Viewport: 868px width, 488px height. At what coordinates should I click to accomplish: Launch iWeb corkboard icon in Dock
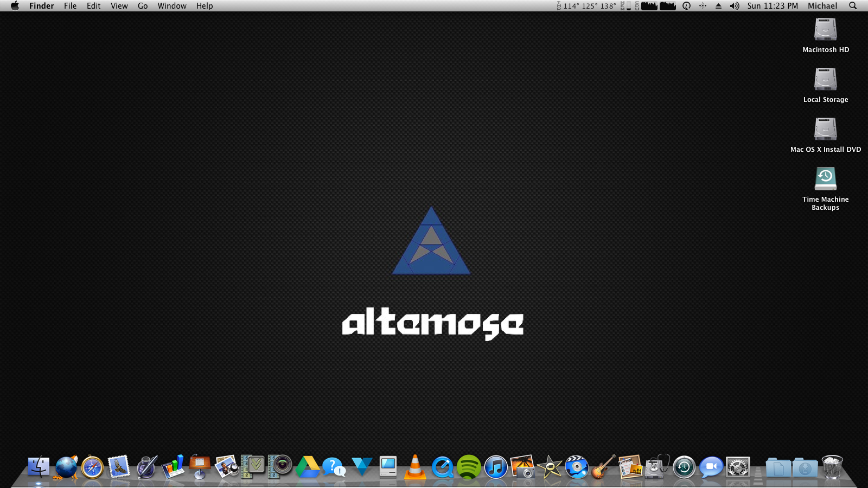tap(630, 467)
